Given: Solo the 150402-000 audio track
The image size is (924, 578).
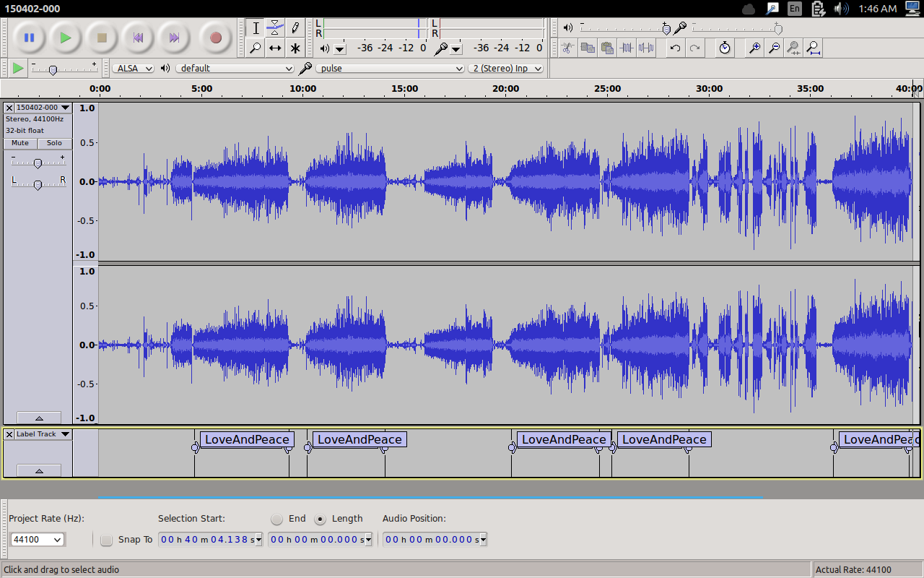Looking at the screenshot, I should (x=55, y=143).
